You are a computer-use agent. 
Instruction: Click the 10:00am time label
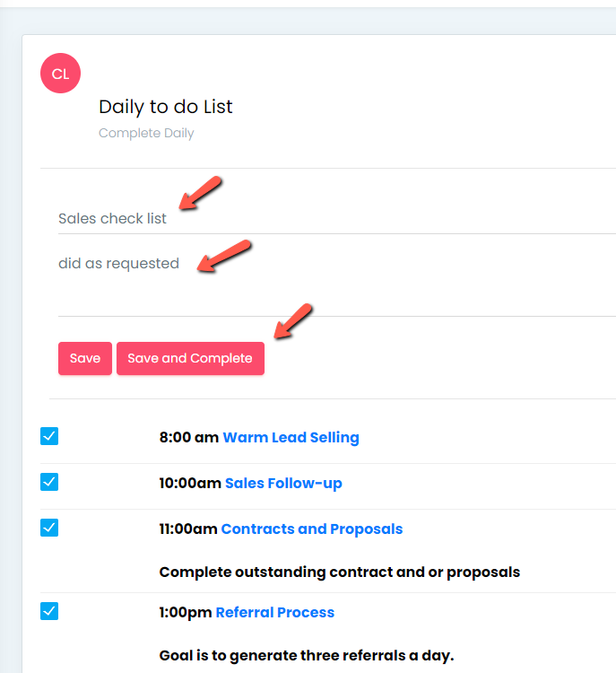pyautogui.click(x=190, y=484)
